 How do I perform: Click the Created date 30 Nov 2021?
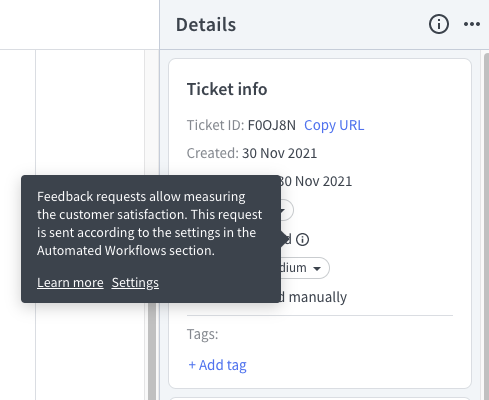click(279, 153)
